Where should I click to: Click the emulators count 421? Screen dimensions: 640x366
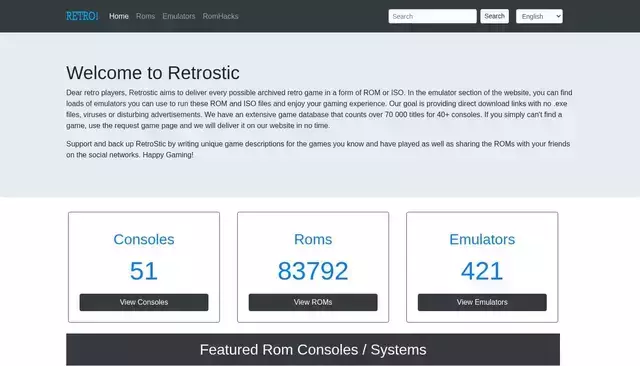pyautogui.click(x=482, y=271)
